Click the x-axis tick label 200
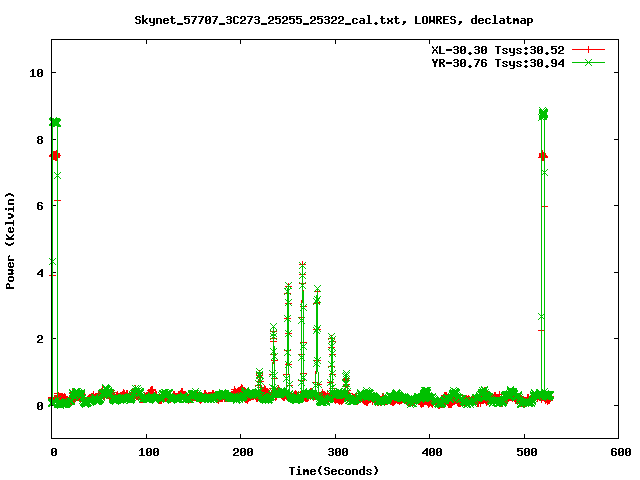This screenshot has width=640, height=480. point(242,452)
